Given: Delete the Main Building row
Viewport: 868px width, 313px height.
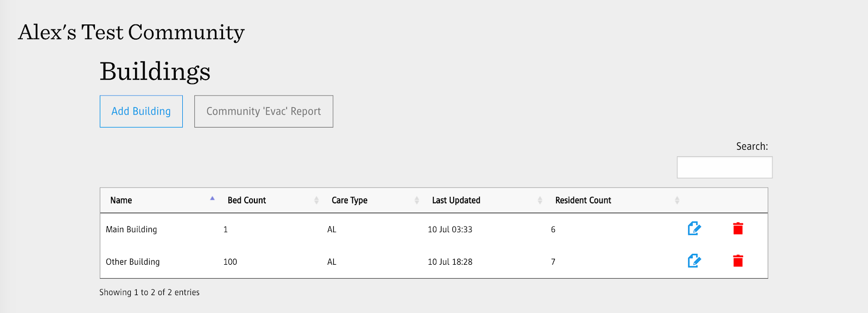Looking at the screenshot, I should pyautogui.click(x=738, y=229).
